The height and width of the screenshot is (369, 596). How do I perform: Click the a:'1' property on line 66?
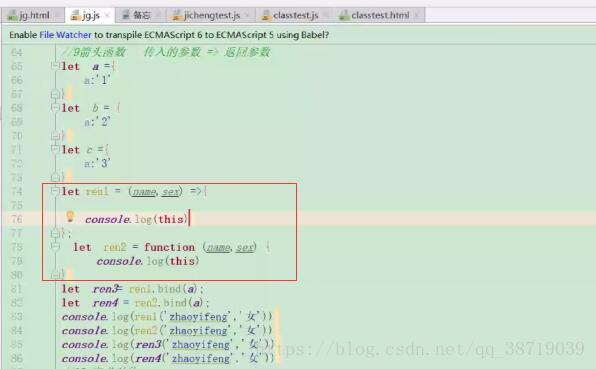(97, 80)
